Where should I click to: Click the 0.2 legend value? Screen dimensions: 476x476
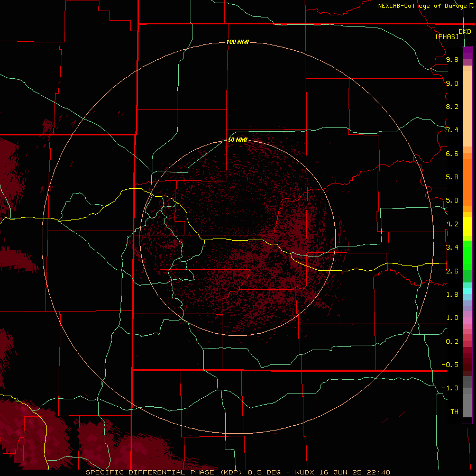click(452, 342)
